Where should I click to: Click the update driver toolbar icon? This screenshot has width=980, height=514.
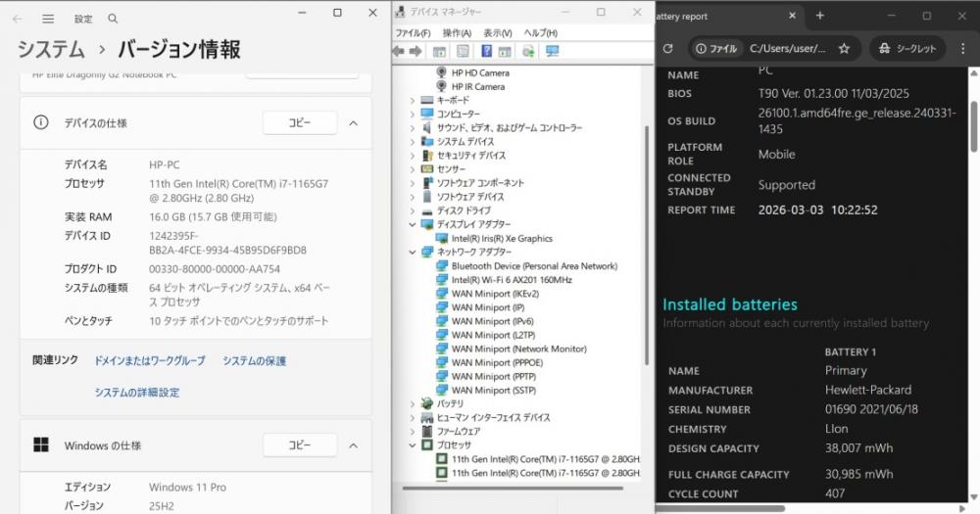pos(528,51)
